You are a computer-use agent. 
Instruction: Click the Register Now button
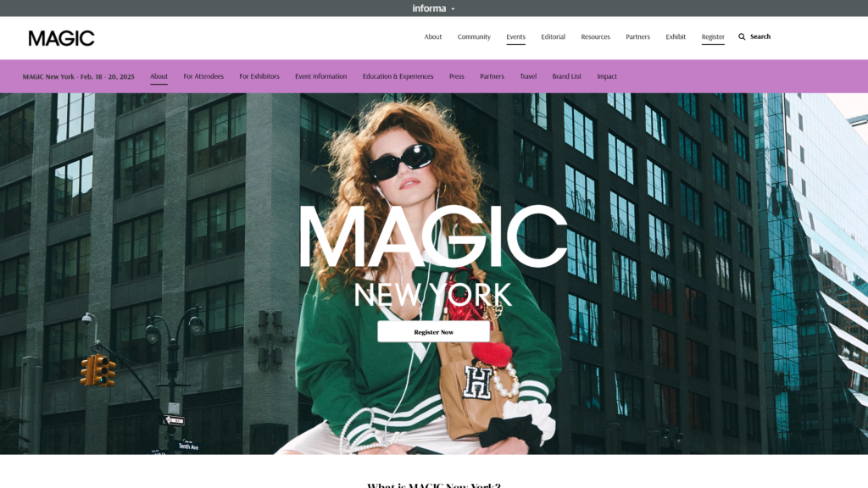coord(433,332)
